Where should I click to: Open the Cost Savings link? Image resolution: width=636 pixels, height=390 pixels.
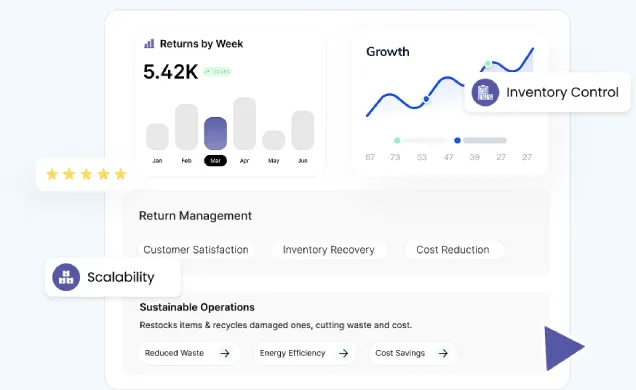coord(413,353)
